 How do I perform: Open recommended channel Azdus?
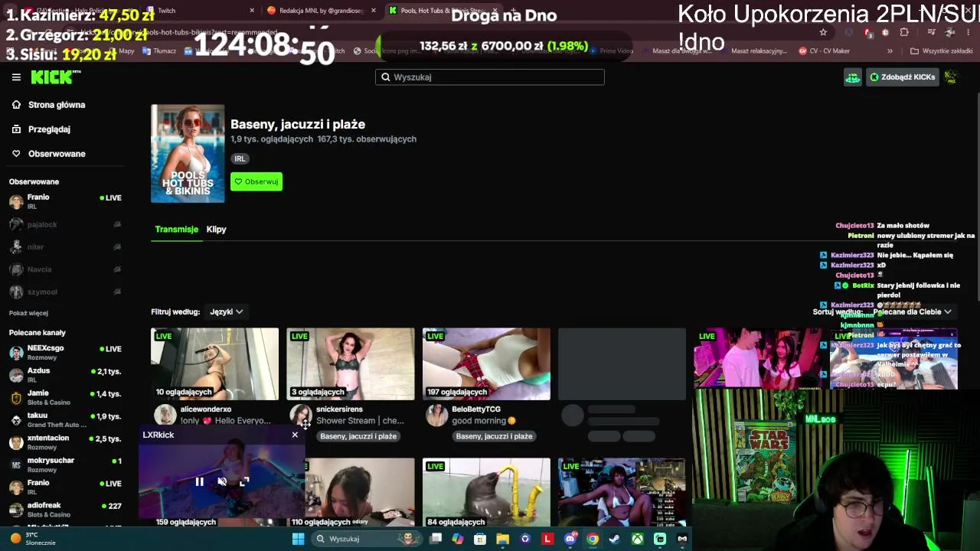click(65, 374)
